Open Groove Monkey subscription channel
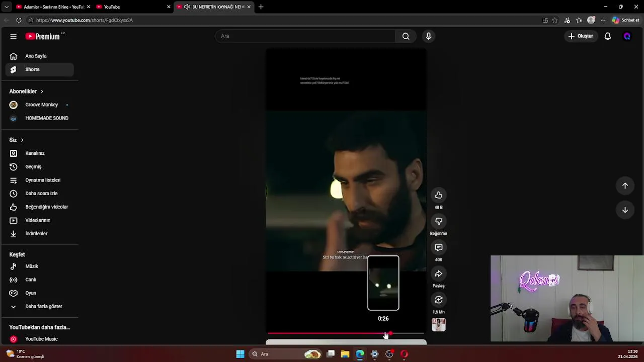Image resolution: width=644 pixels, height=362 pixels. coord(39,105)
